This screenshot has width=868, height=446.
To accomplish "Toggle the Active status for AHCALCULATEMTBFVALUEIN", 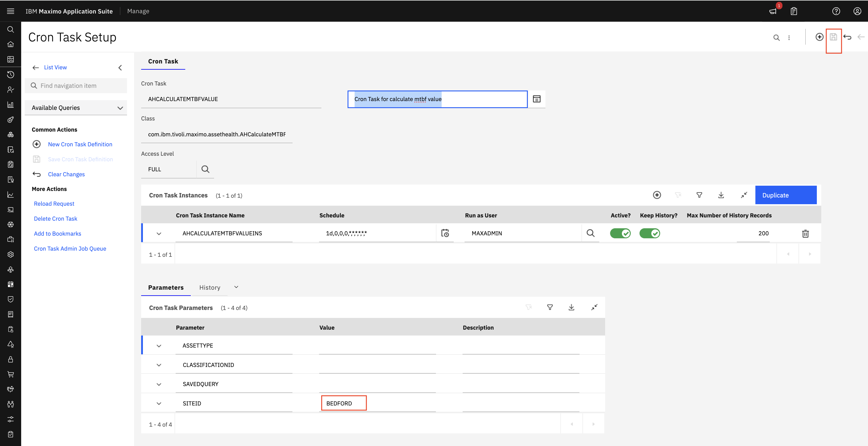I will click(620, 233).
